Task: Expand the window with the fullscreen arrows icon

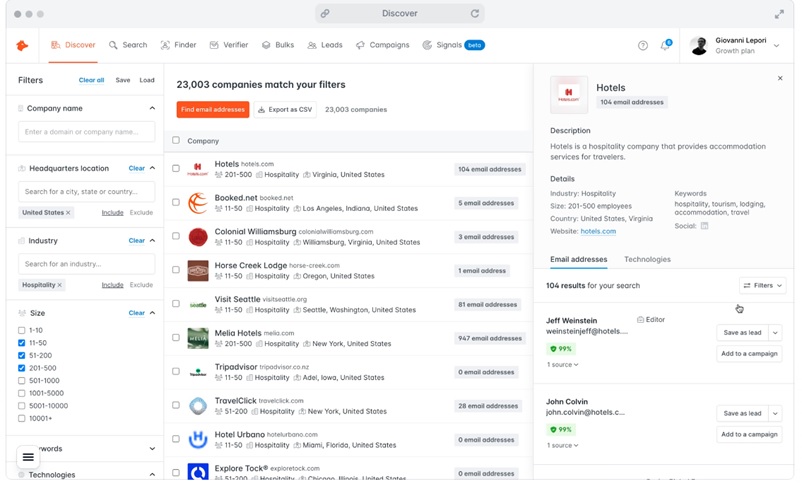Action: click(x=779, y=14)
